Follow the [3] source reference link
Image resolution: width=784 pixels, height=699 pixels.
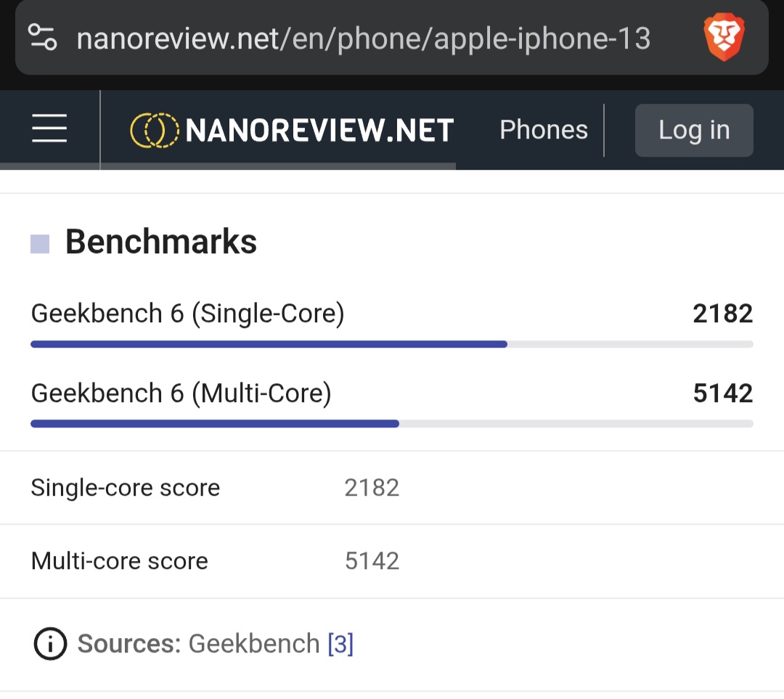(340, 644)
